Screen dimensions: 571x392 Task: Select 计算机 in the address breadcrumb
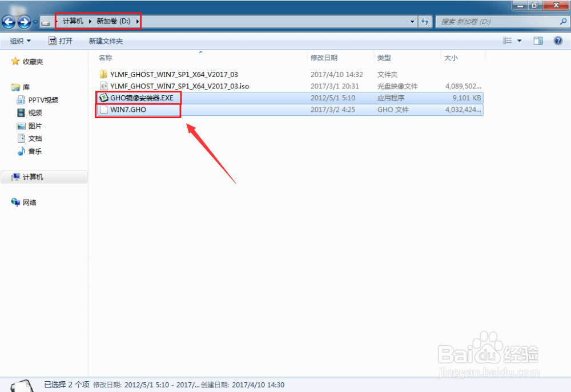point(73,21)
